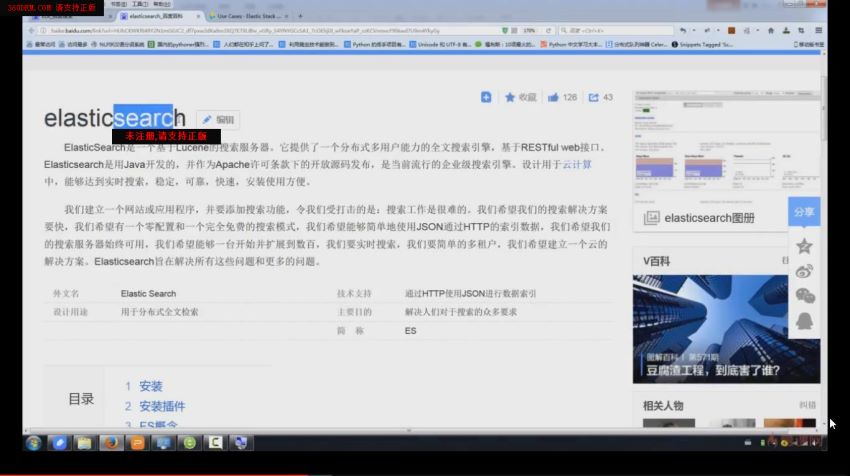
Task: Open Firefox from the taskbar
Action: (111, 443)
